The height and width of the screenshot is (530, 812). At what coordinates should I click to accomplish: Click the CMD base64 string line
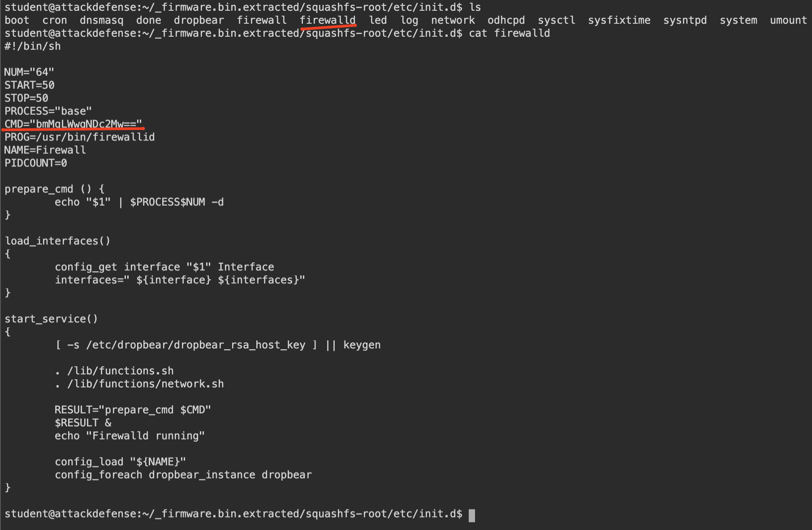tap(73, 124)
